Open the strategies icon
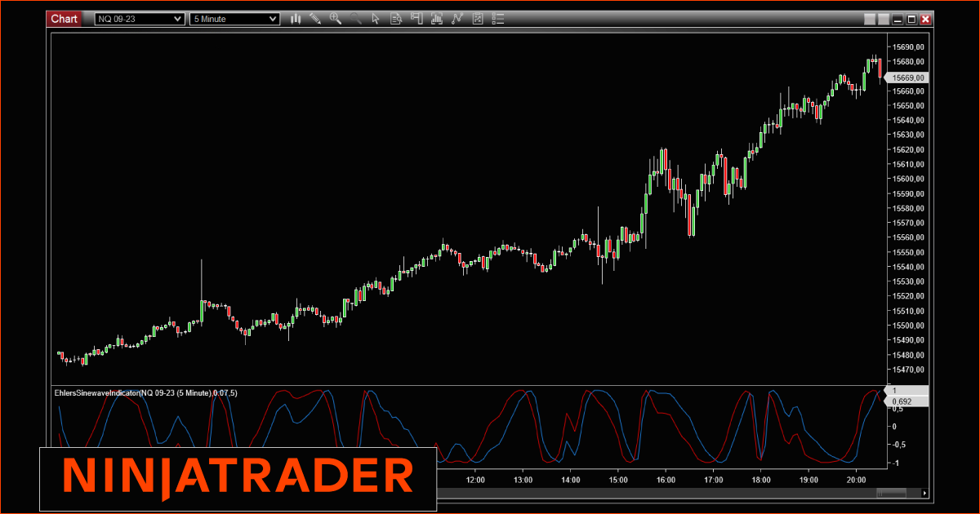The width and height of the screenshot is (980, 514). 477,18
